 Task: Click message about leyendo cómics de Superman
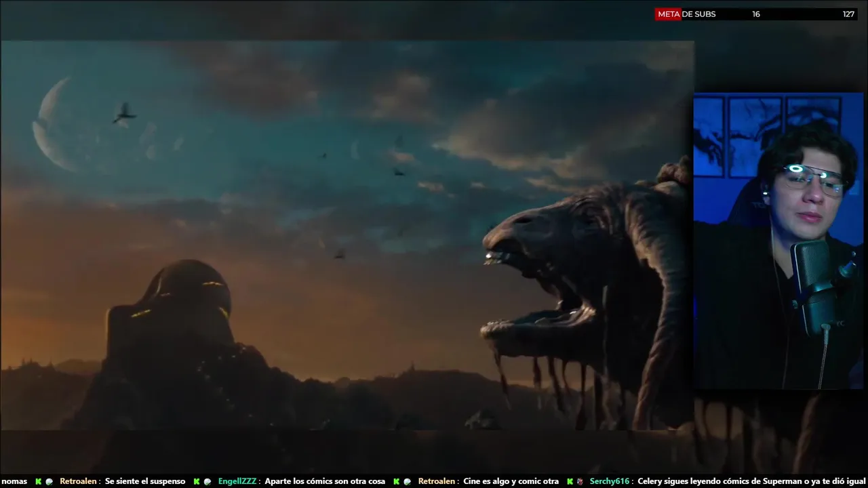pos(751,481)
